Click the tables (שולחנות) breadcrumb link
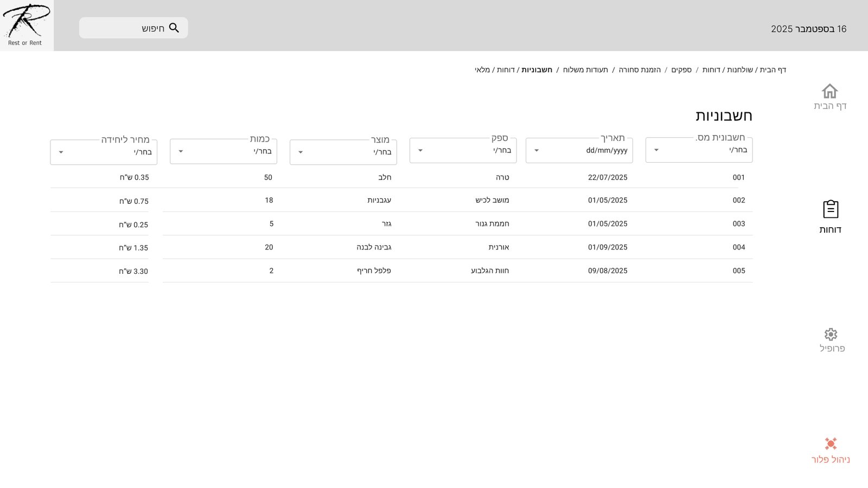868x488 pixels. tap(740, 70)
